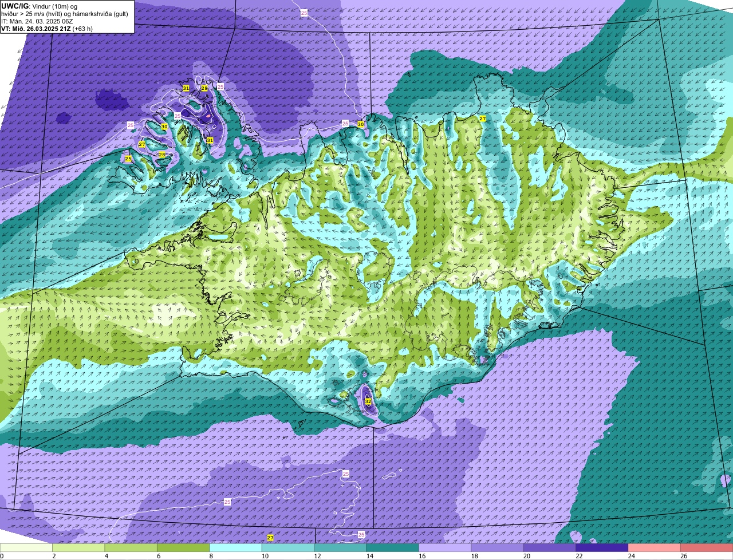Click the legend tick label 2
Viewport: 733px width, 560px height.
[53, 556]
